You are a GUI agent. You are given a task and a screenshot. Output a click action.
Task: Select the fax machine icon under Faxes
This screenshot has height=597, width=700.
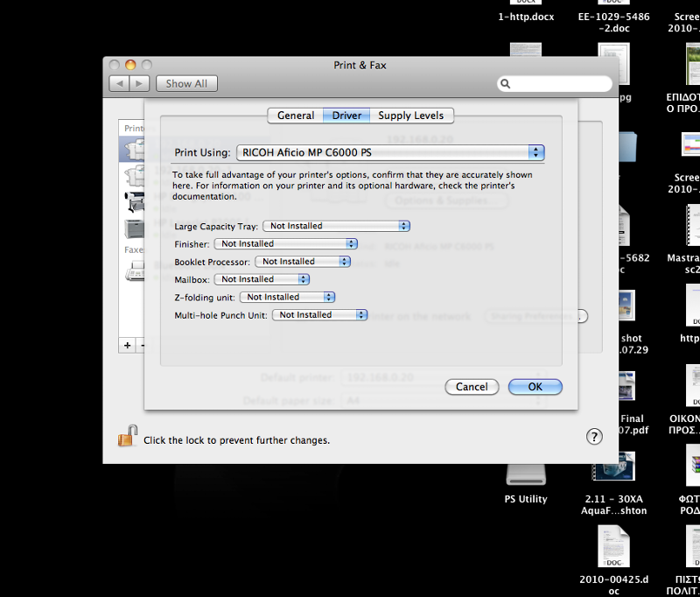tap(135, 271)
